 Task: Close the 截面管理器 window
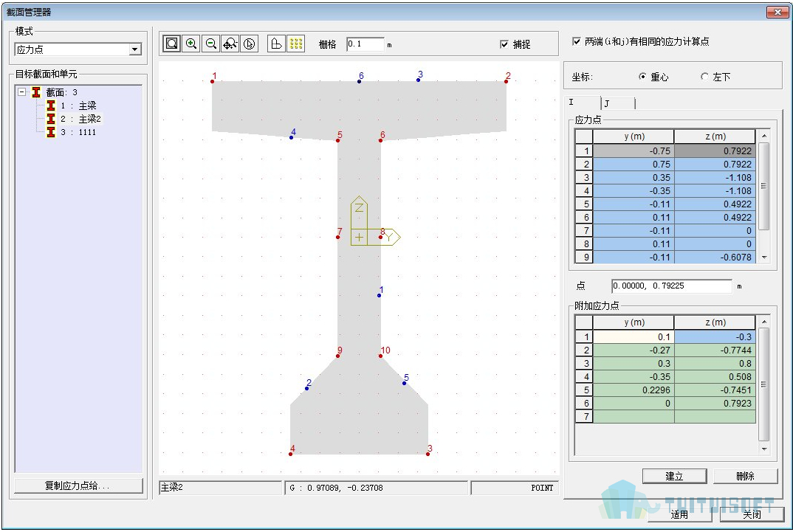pyautogui.click(x=777, y=12)
